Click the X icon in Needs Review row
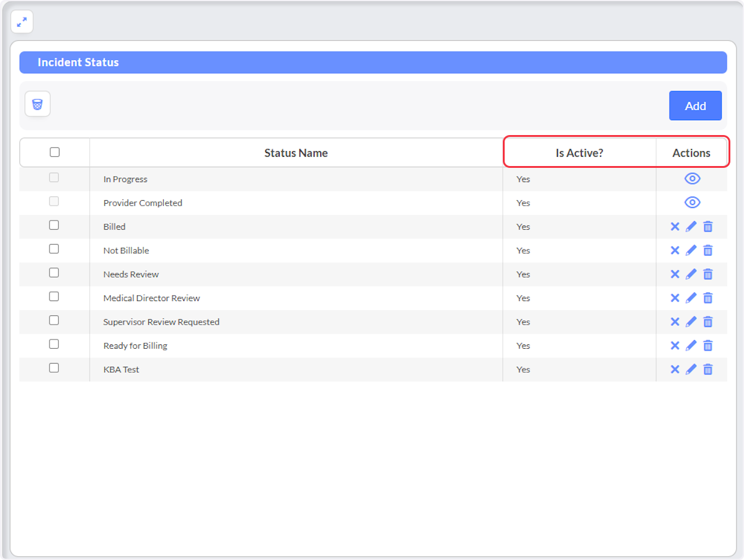This screenshot has height=560, width=744. click(675, 274)
